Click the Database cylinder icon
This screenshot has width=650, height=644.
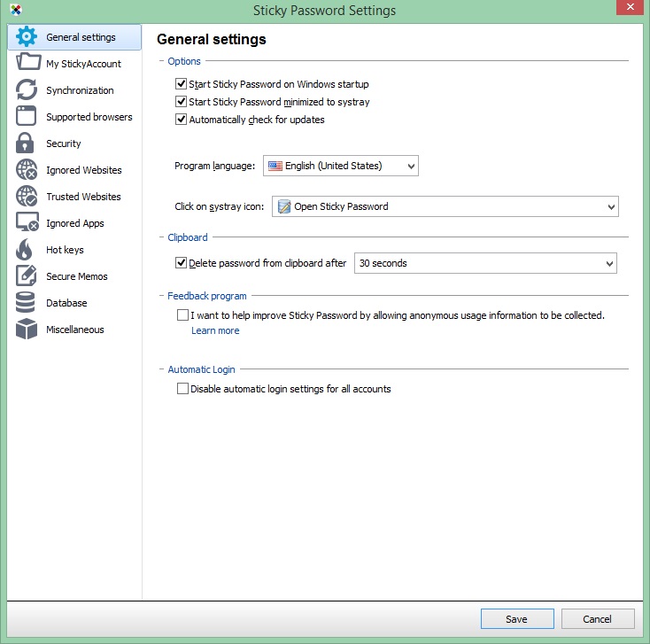(26, 302)
